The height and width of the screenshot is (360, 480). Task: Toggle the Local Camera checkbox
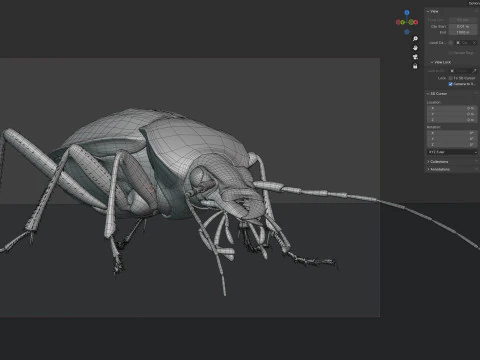coord(451,43)
